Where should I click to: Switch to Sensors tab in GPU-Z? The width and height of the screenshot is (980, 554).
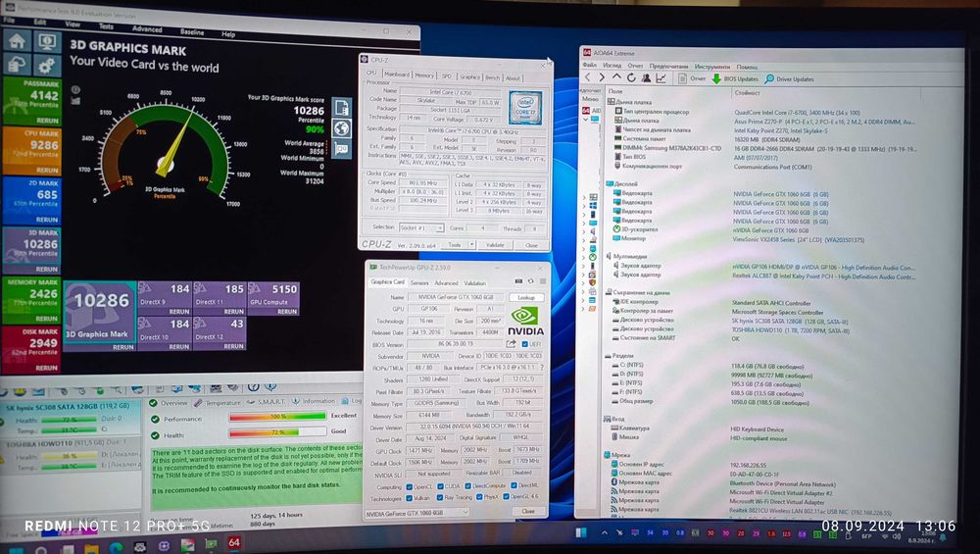pyautogui.click(x=418, y=282)
